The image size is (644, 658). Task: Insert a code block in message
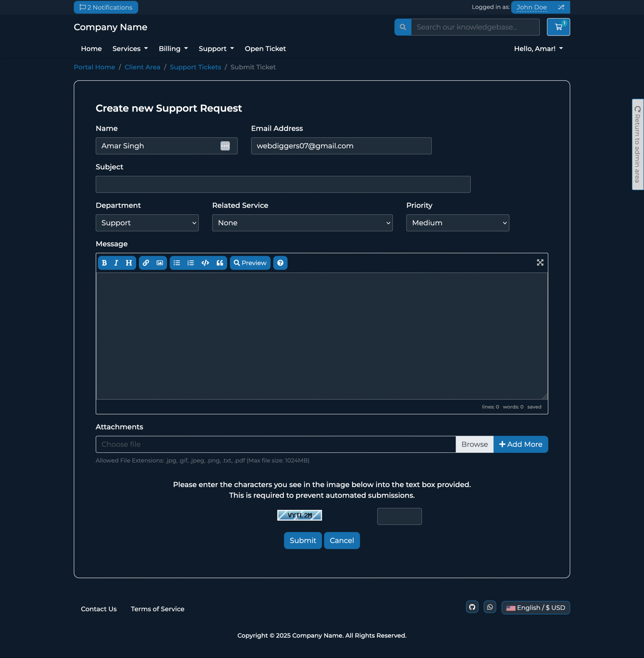tap(205, 263)
